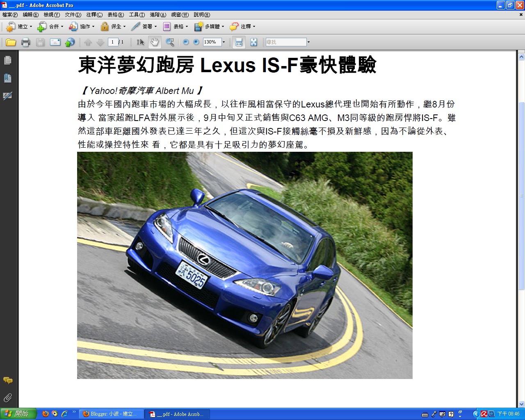Click the 尋找 Find search box
This screenshot has width=525, height=420.
point(286,42)
